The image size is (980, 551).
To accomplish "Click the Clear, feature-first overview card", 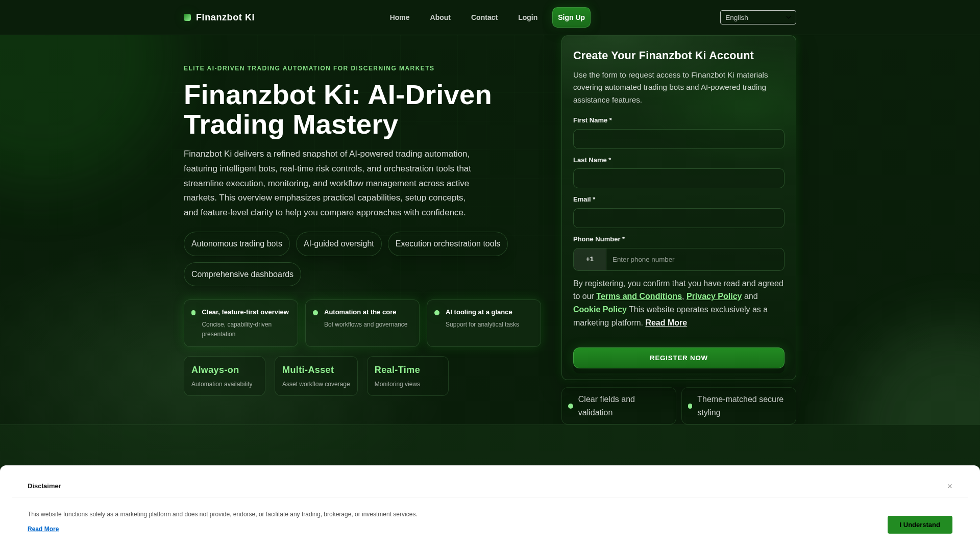I will (241, 323).
